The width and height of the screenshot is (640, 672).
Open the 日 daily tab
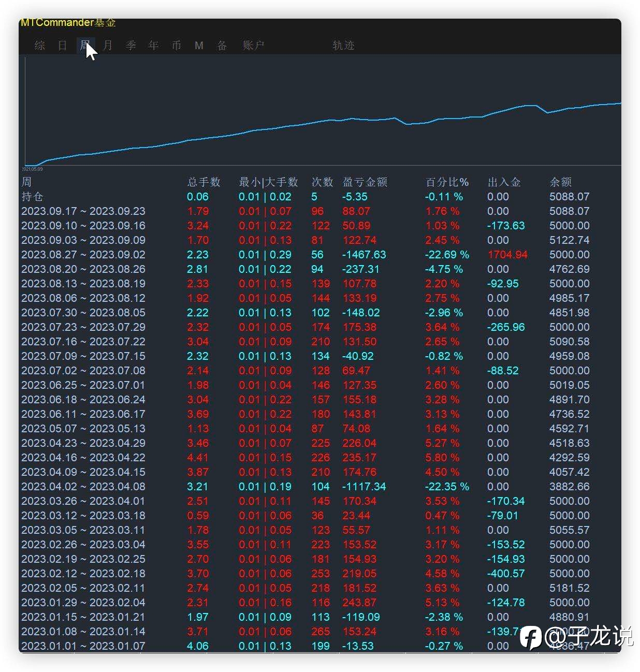click(x=63, y=46)
